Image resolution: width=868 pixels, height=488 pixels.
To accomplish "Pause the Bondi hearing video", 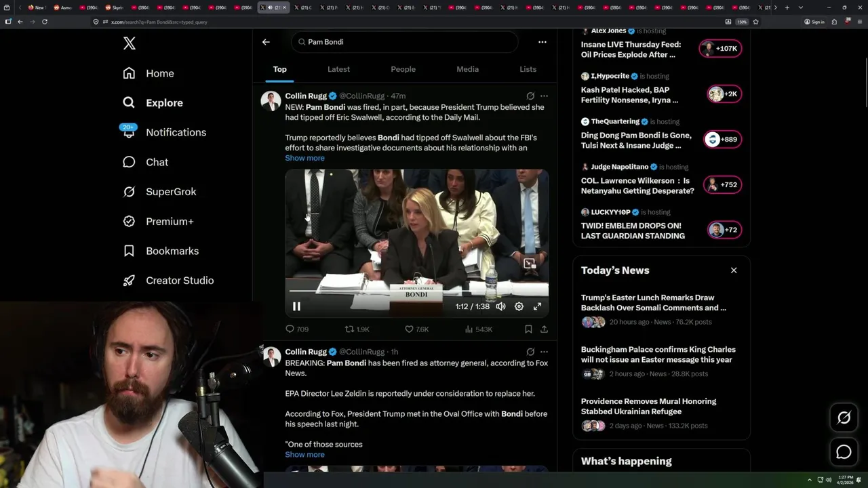I will point(296,306).
